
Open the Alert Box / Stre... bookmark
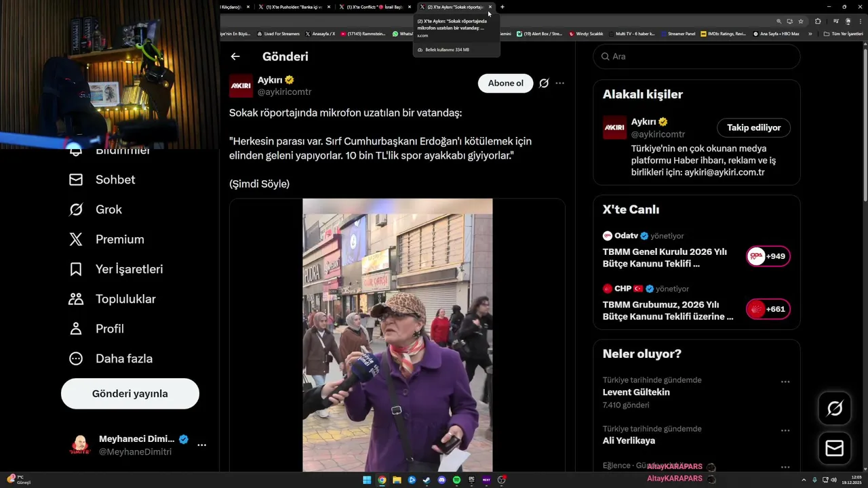[540, 33]
